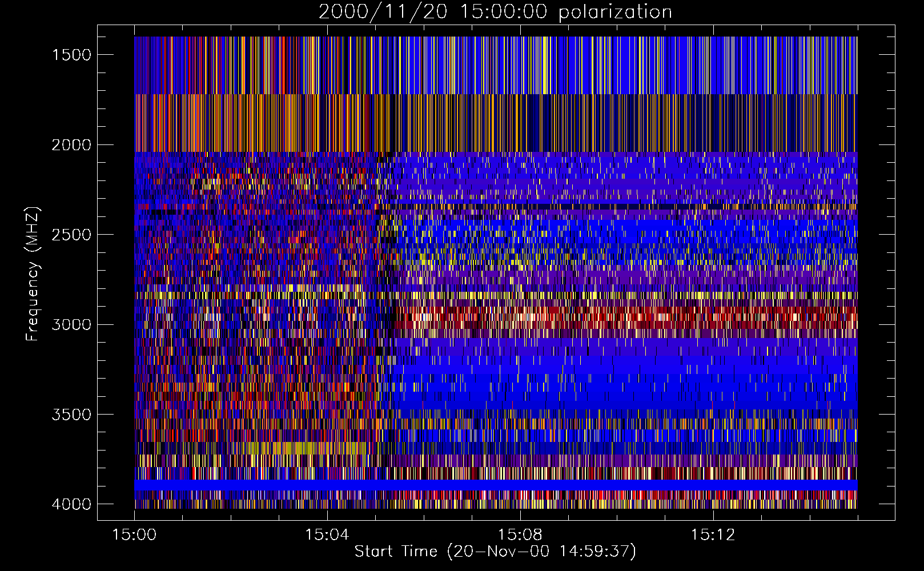Screen dimensions: 924x571
Task: Click the 15:08 time axis label
Action: 520,535
